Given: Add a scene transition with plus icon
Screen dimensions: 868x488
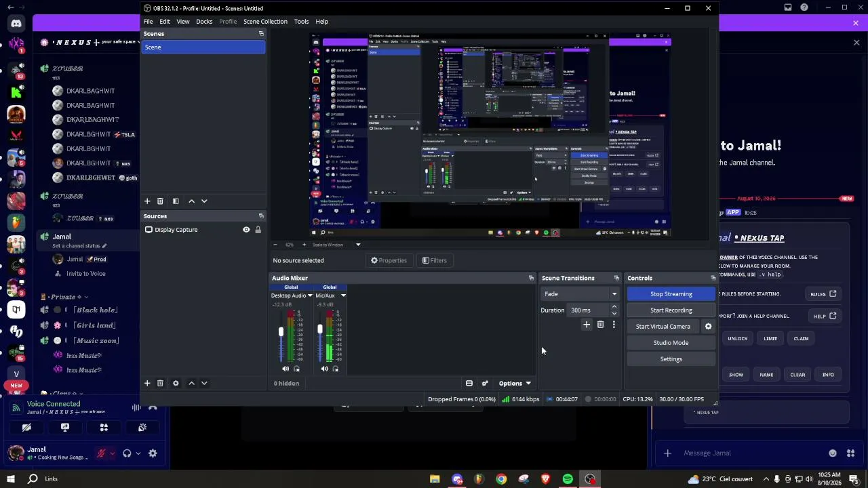Looking at the screenshot, I should click(x=587, y=325).
